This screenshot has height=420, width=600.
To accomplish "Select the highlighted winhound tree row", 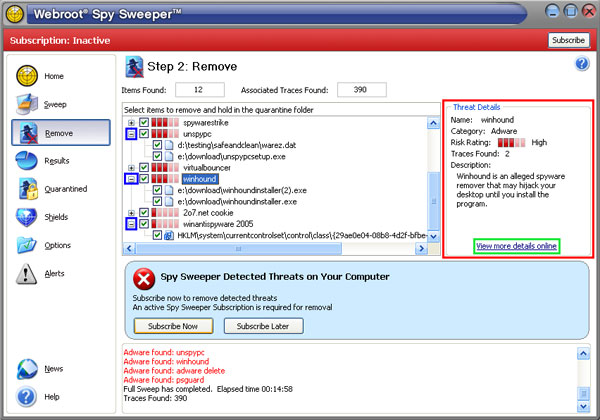I will point(200,179).
